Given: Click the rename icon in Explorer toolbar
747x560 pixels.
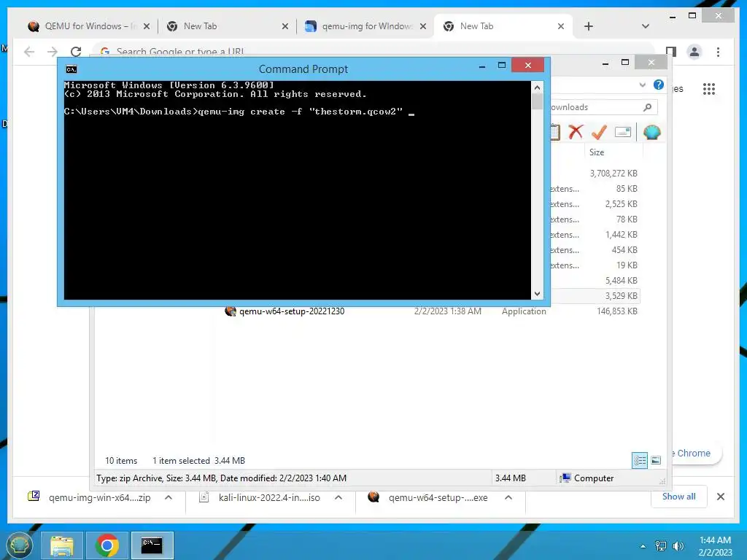Looking at the screenshot, I should point(623,132).
